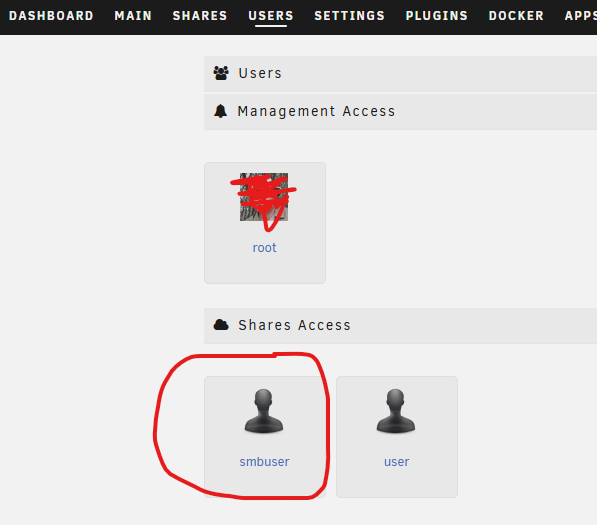The image size is (597, 525).
Task: Click the smbuser avatar icon
Action: click(264, 411)
